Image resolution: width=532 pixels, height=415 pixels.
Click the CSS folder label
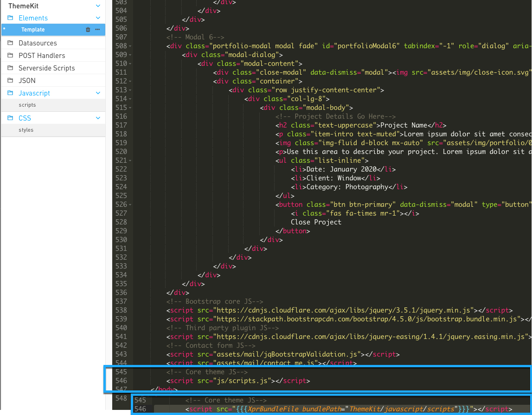click(25, 118)
